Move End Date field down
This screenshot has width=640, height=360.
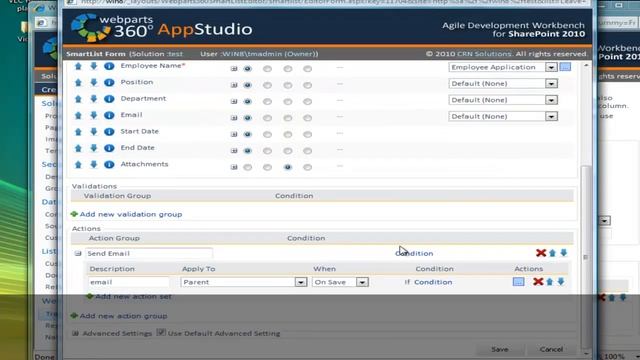(x=93, y=148)
